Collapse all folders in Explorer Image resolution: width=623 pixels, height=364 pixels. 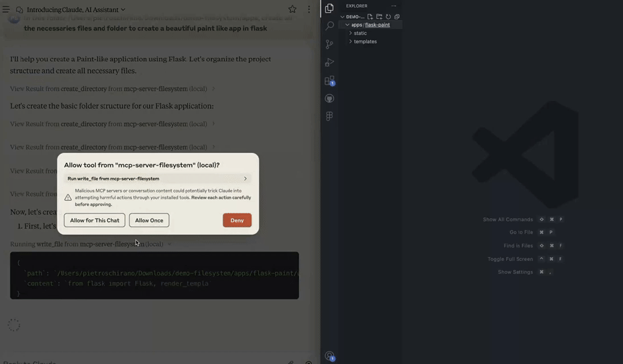point(397,17)
